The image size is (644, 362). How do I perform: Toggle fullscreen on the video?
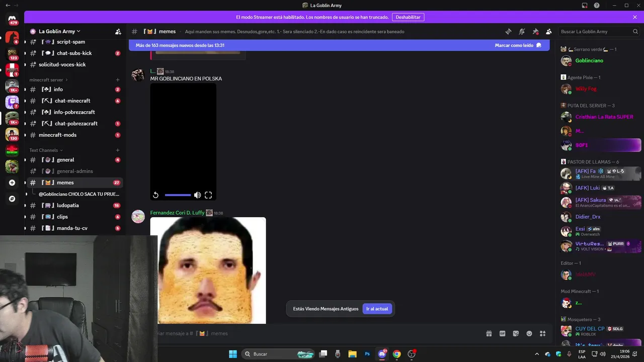point(208,195)
